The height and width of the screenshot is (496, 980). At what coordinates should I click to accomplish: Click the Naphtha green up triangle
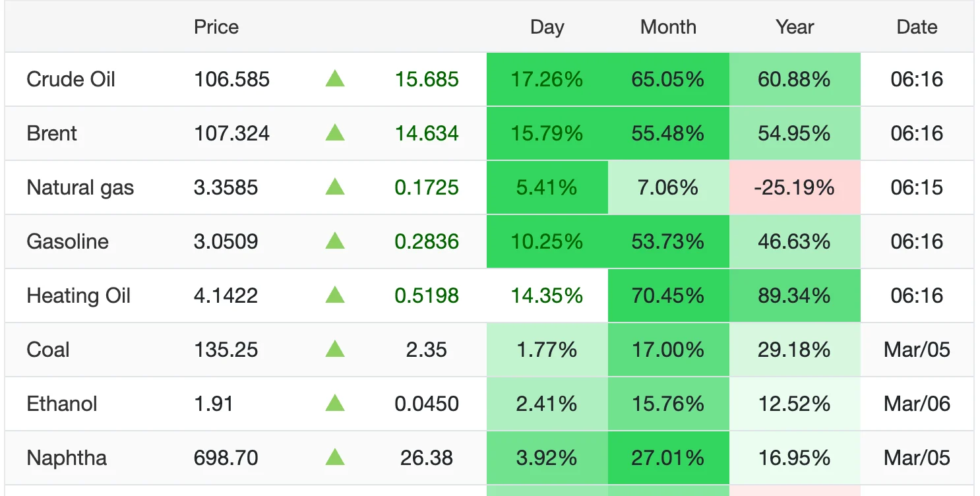click(335, 458)
